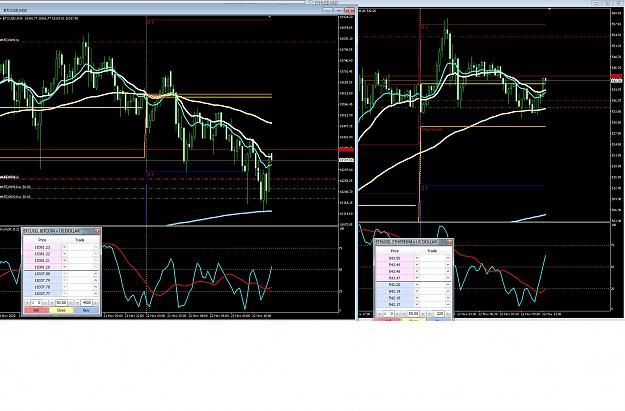Increase the BTCUSD volume using the arrow after 50.00
Image resolution: width=625 pixels, height=411 pixels.
click(x=71, y=303)
